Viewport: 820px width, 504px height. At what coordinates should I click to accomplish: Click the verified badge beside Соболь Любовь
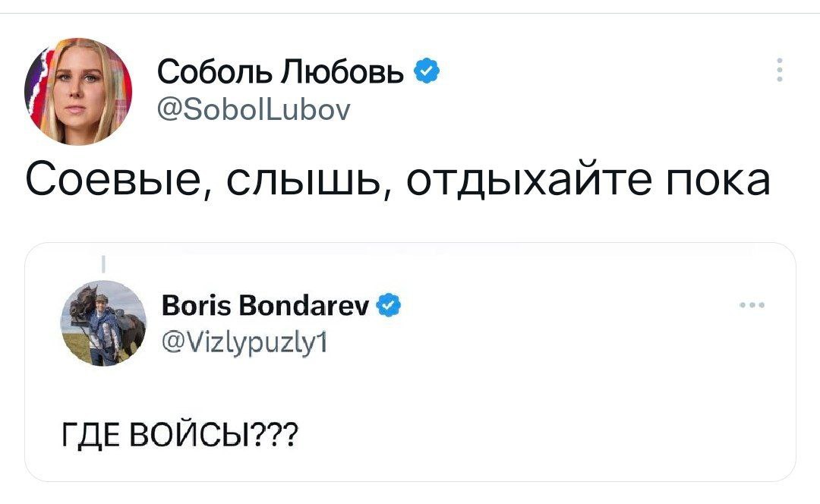tap(427, 72)
